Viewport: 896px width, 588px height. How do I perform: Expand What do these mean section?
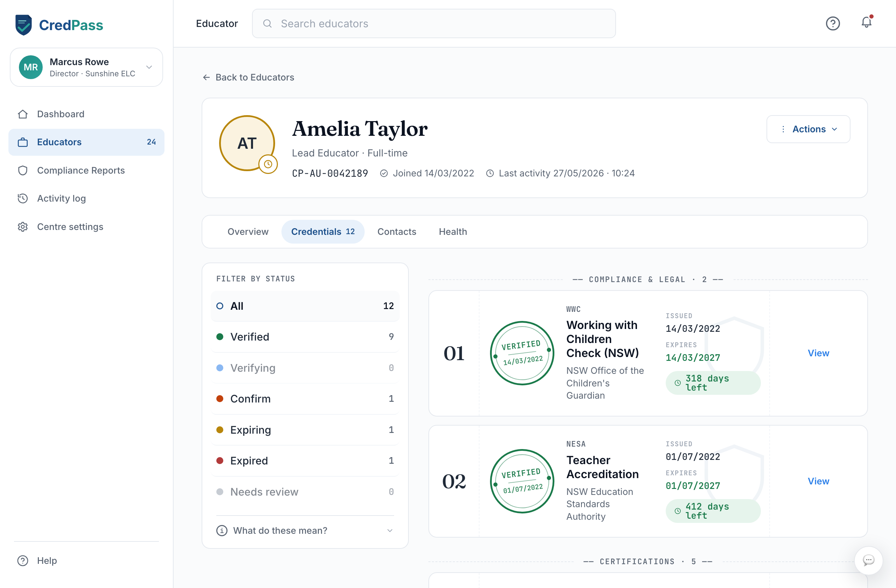[x=305, y=530]
